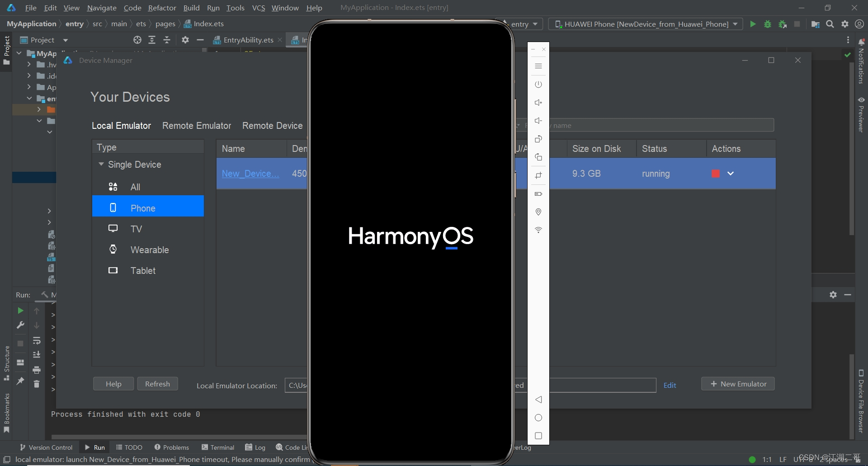
Task: Attach debugger to process icon
Action: pos(783,24)
